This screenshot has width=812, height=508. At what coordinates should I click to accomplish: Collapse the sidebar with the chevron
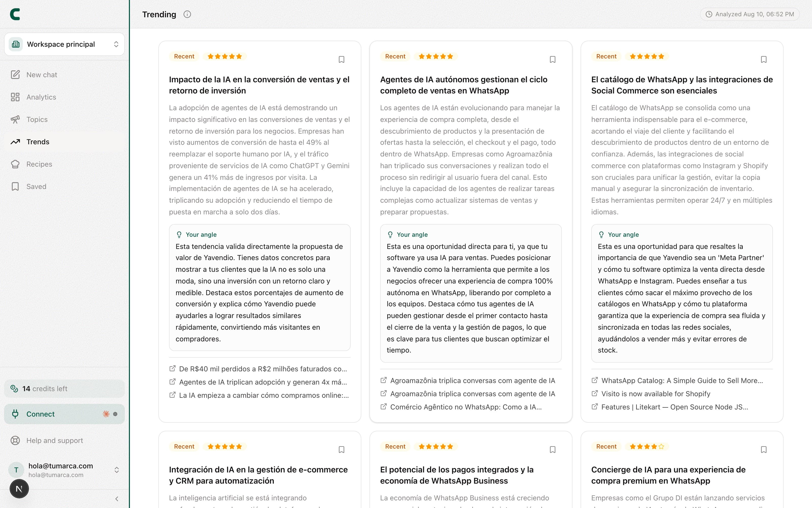pos(116,499)
